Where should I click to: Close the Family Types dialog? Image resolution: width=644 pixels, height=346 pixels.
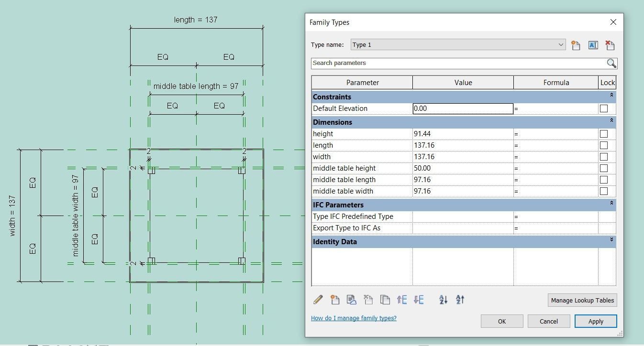[613, 22]
